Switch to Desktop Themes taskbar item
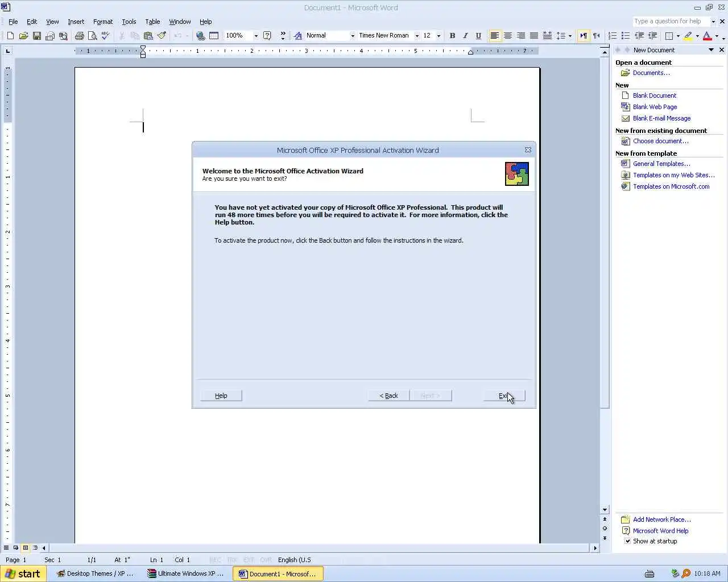Image resolution: width=728 pixels, height=582 pixels. pyautogui.click(x=96, y=573)
